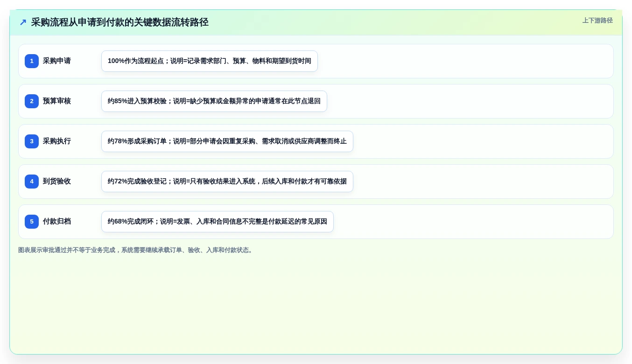Select step badge 5 for 付款归档
Image resolution: width=632 pixels, height=364 pixels.
pos(32,222)
